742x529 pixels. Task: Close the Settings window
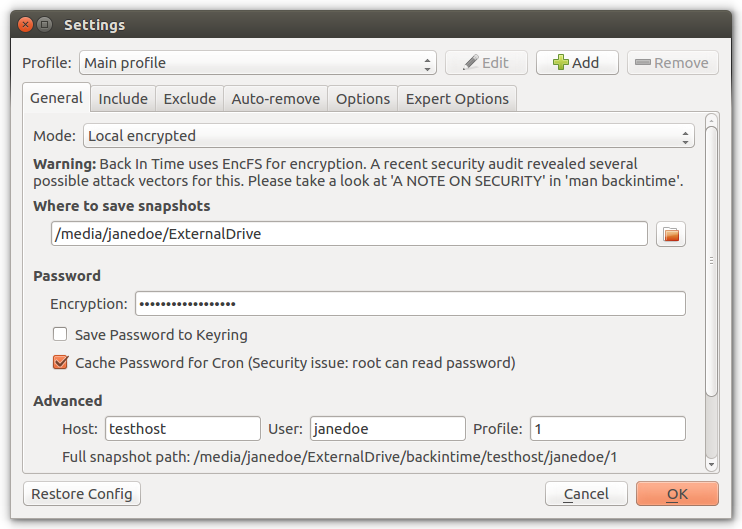26,24
